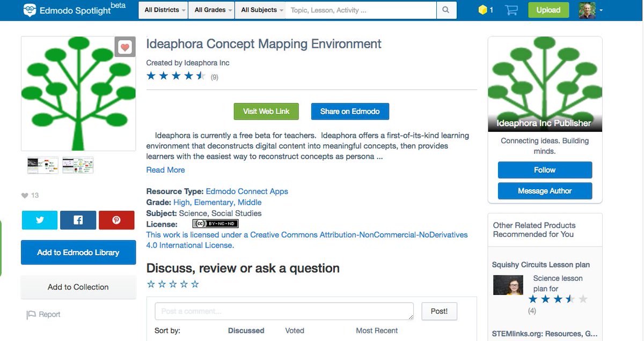Click the Visit Web Link button

coord(266,112)
